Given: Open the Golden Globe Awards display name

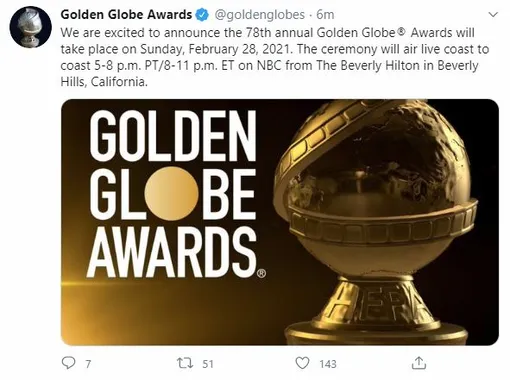Looking at the screenshot, I should click(126, 15).
